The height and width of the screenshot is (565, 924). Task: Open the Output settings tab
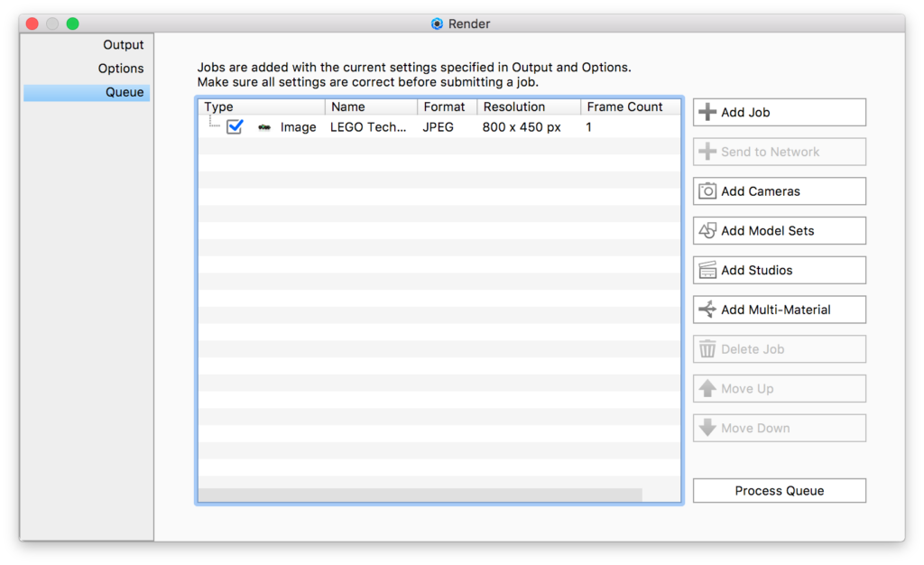click(x=123, y=45)
